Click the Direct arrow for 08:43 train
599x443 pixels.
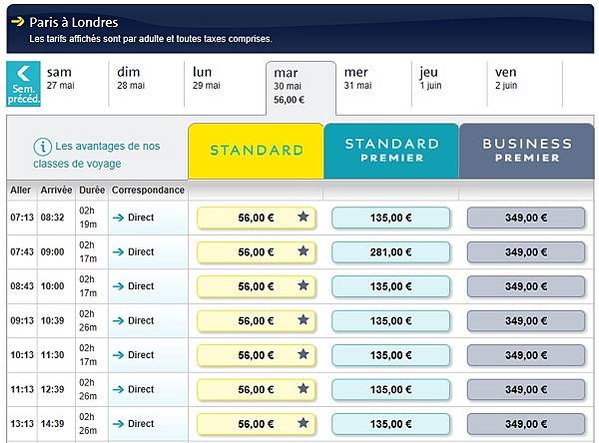(118, 286)
